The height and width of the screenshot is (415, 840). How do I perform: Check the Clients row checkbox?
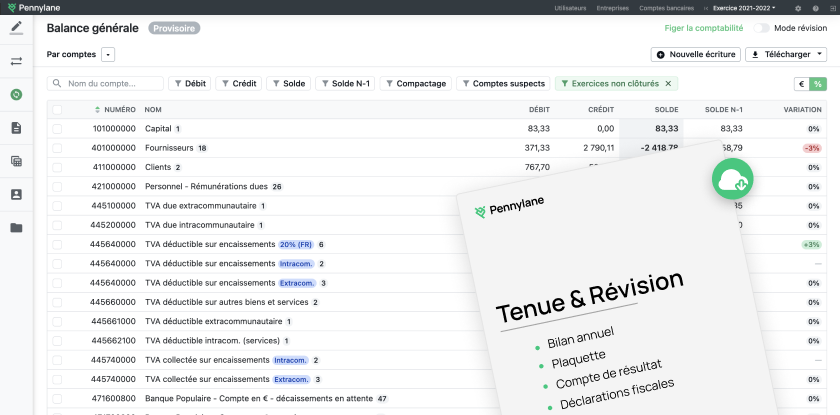pos(57,168)
